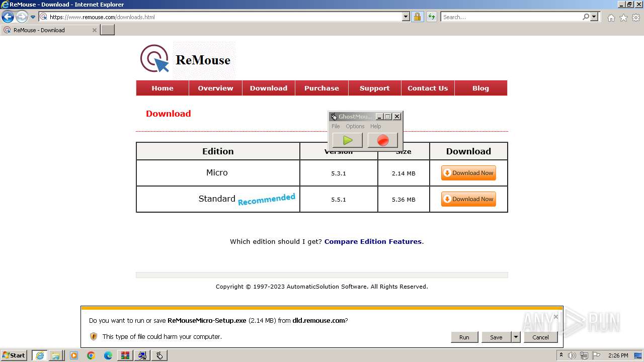Screen dimensions: 644x362
Task: Open GhostMouse Help menu
Action: click(375, 126)
